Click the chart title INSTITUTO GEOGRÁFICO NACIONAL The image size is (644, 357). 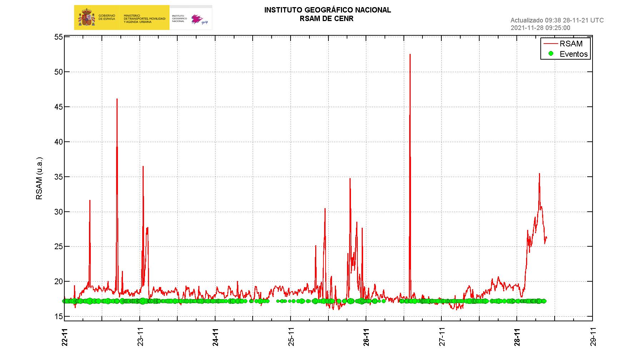click(327, 10)
